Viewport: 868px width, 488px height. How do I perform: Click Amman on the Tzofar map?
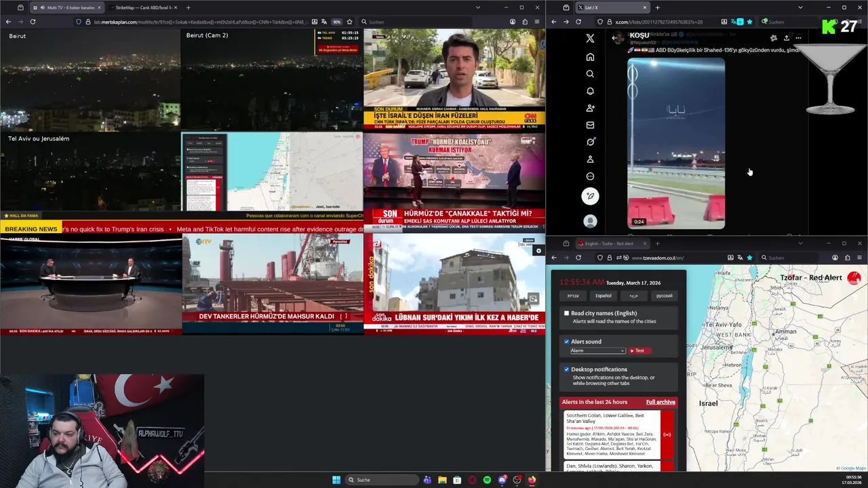785,331
